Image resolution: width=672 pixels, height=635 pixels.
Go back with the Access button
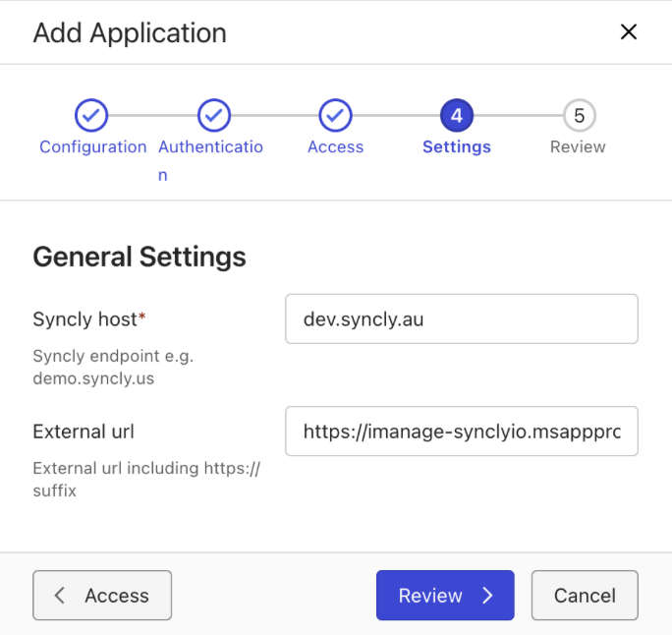tap(102, 595)
